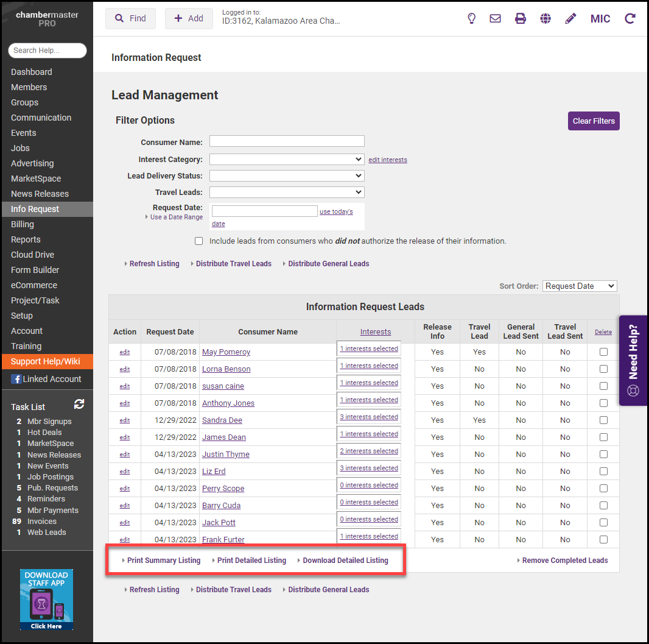
Task: Open the envelope mail icon
Action: (496, 18)
